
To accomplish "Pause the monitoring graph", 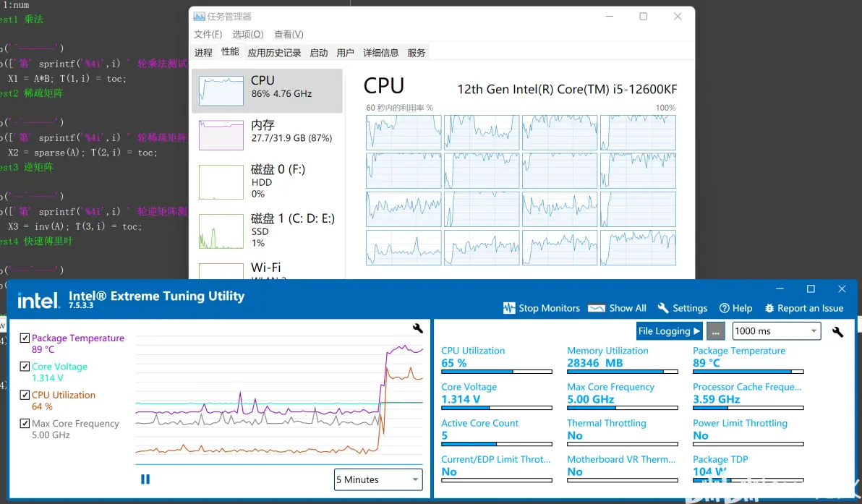I will click(x=145, y=479).
